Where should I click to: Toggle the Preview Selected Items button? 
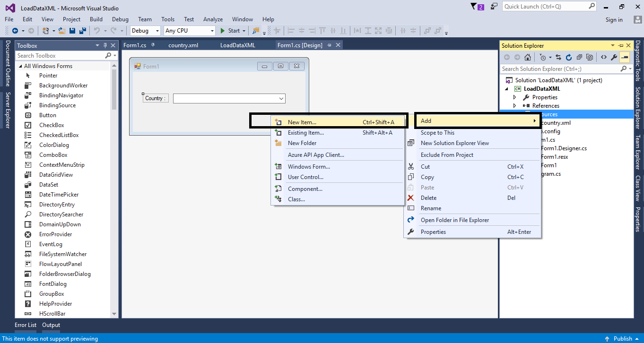(x=625, y=57)
